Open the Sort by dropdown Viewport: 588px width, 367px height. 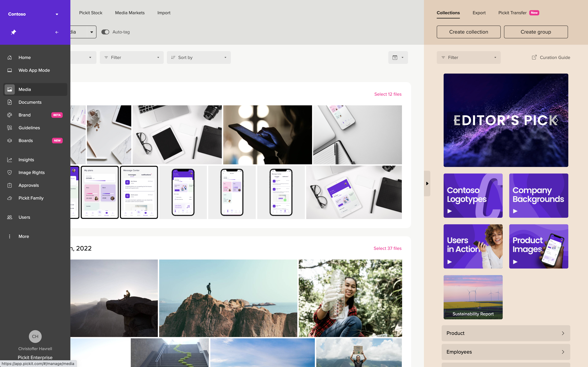click(x=199, y=58)
